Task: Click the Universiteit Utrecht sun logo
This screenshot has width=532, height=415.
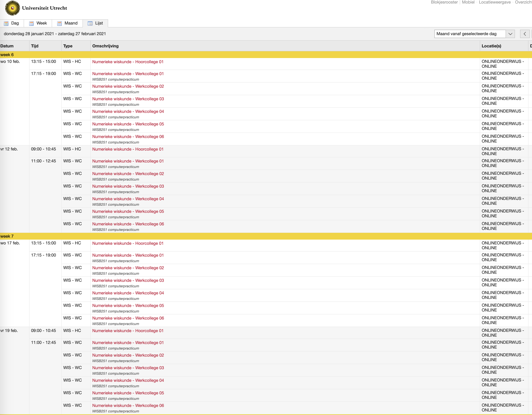Action: [x=12, y=8]
